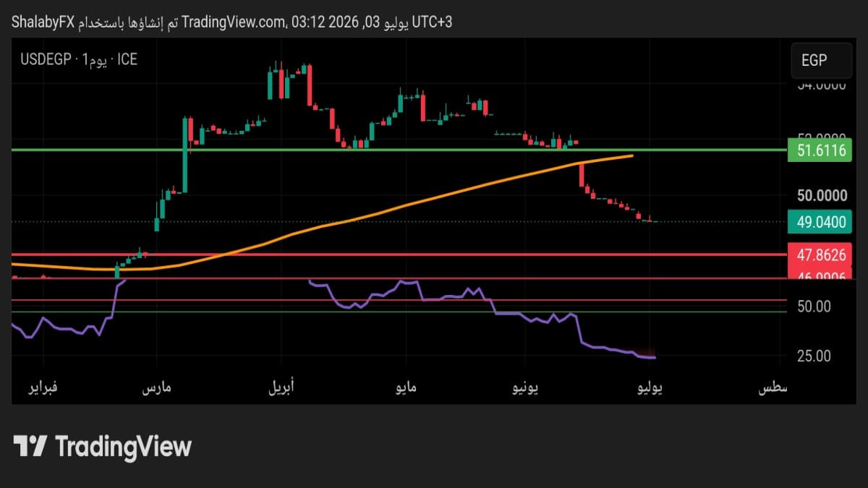This screenshot has width=868, height=488.
Task: Click the TradingView logo icon
Action: coord(30,446)
